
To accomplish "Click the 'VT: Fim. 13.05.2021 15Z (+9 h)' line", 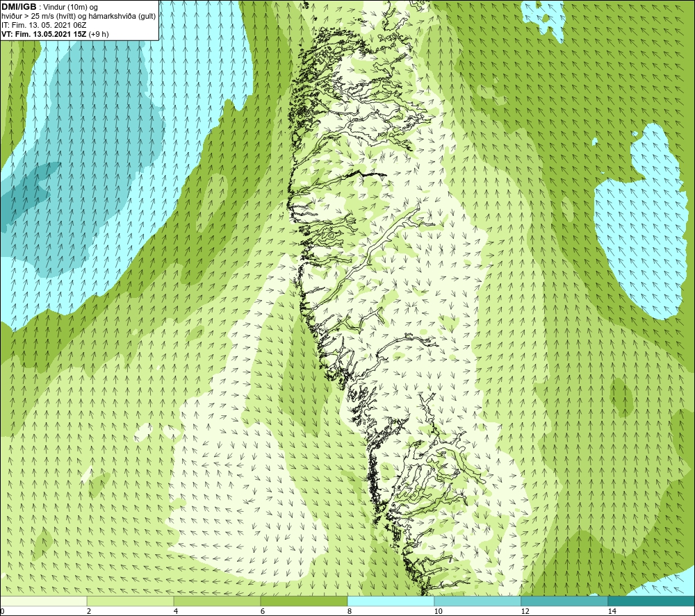I will pyautogui.click(x=55, y=33).
